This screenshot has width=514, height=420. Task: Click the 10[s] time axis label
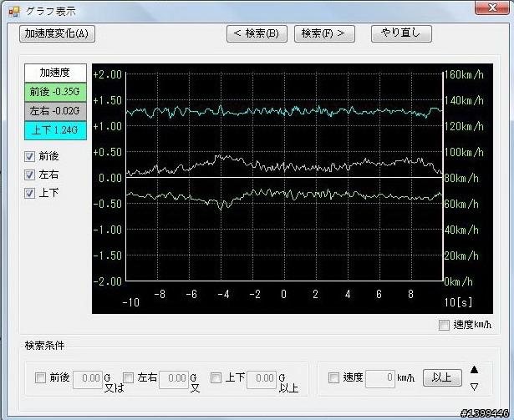tap(458, 302)
